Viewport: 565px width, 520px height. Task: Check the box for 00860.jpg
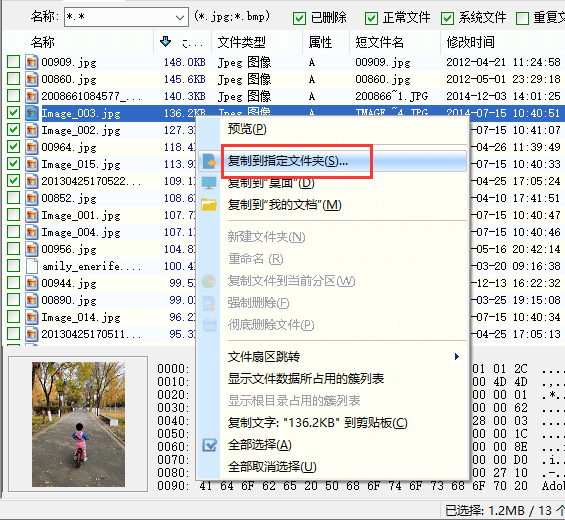coord(13,79)
